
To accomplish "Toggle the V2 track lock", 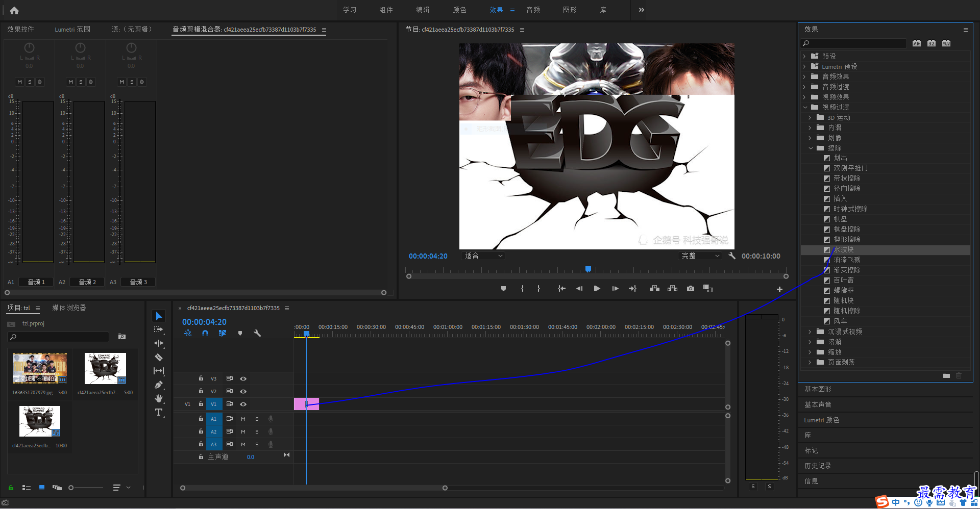I will pyautogui.click(x=201, y=391).
